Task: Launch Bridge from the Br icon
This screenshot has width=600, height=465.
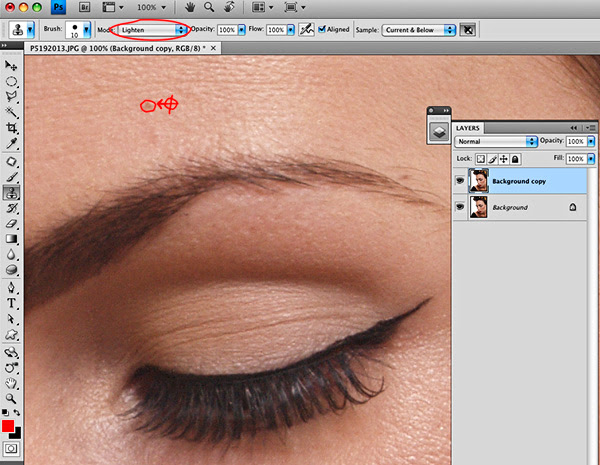Action: click(84, 7)
